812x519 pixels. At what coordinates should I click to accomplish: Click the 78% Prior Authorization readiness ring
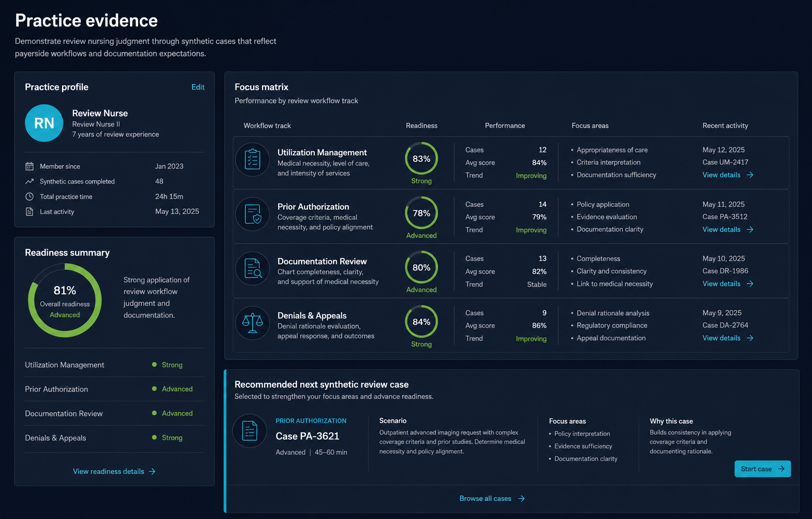(x=422, y=213)
